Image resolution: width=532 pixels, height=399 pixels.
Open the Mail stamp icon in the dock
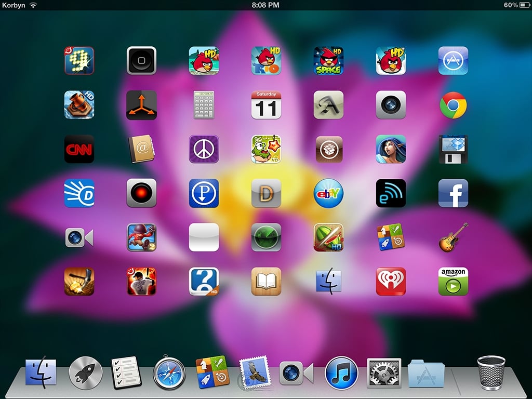(x=255, y=373)
